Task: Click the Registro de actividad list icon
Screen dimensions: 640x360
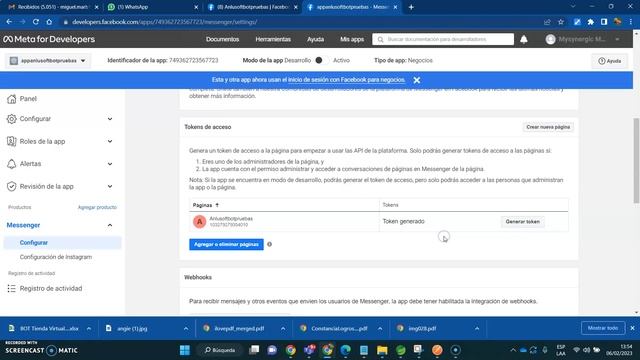Action: (x=11, y=289)
